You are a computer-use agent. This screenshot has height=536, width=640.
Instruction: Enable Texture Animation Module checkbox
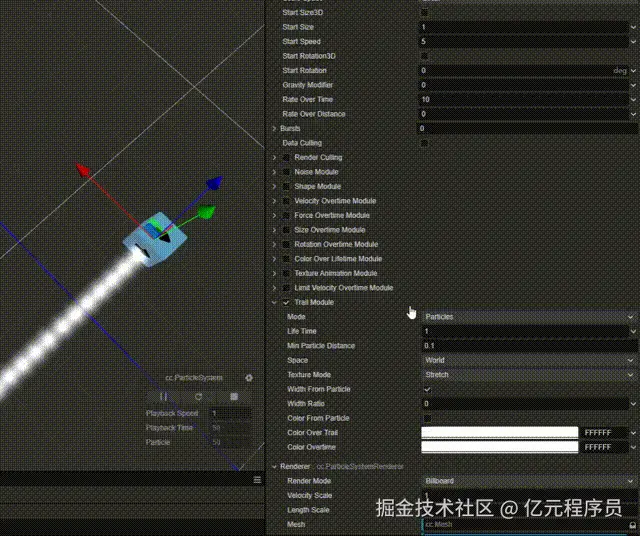286,274
